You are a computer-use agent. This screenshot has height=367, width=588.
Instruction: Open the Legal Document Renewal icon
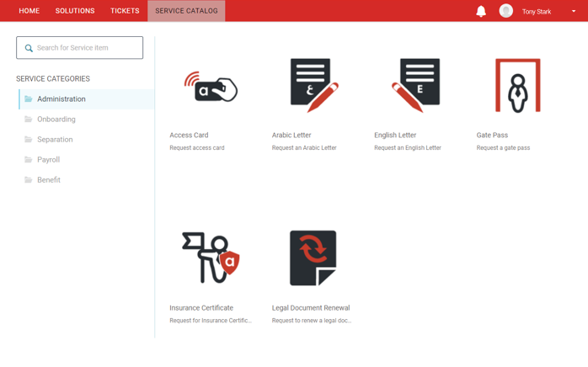click(x=313, y=258)
